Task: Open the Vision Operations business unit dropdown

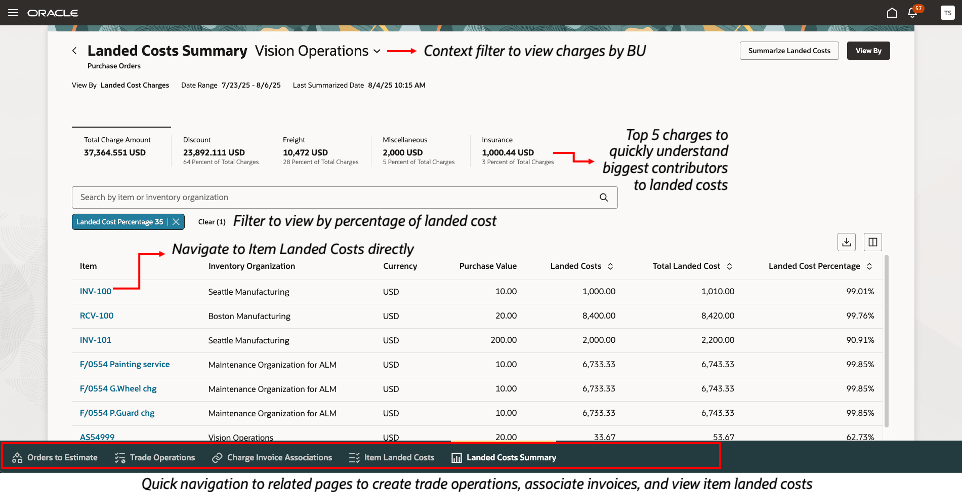Action: (318, 51)
